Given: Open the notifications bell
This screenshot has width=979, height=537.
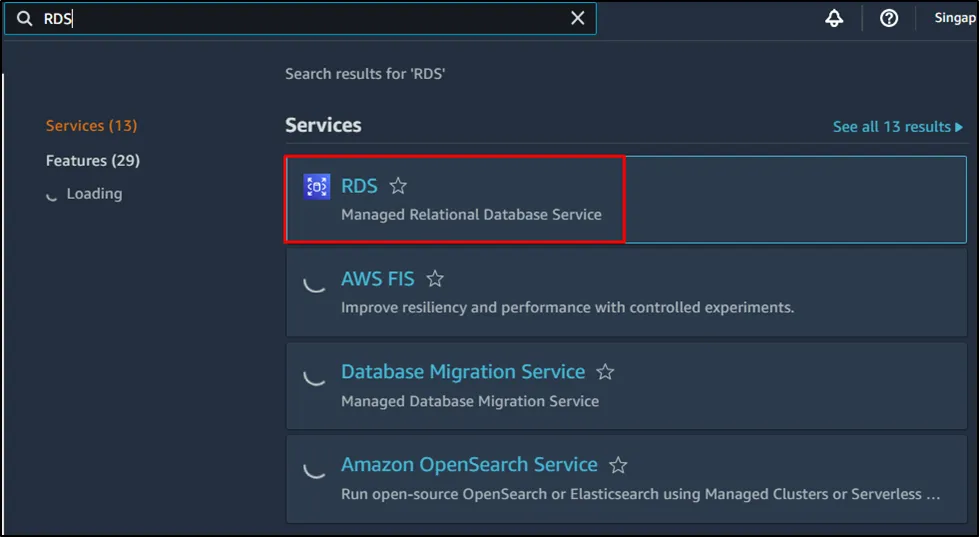Looking at the screenshot, I should [x=834, y=19].
